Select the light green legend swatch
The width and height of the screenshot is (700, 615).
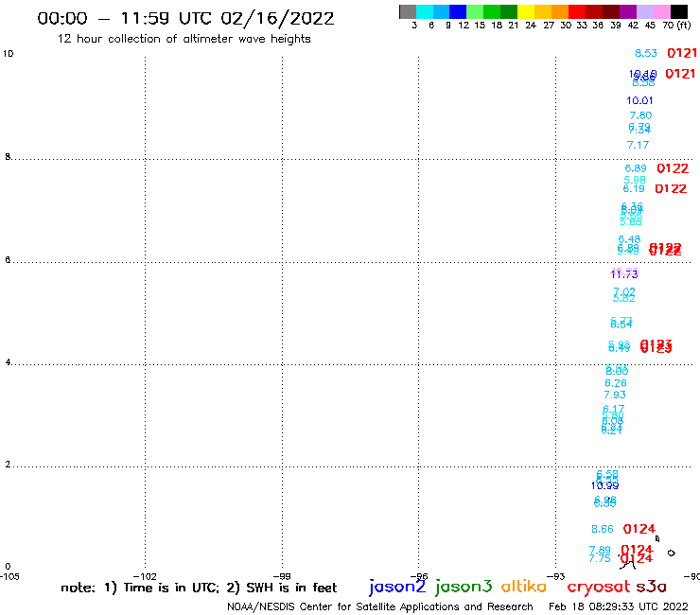pyautogui.click(x=475, y=11)
